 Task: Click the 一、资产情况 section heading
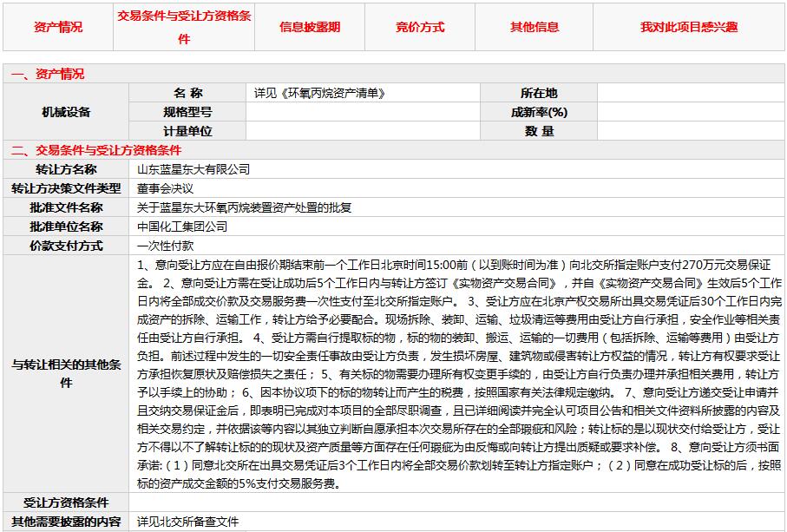click(48, 75)
